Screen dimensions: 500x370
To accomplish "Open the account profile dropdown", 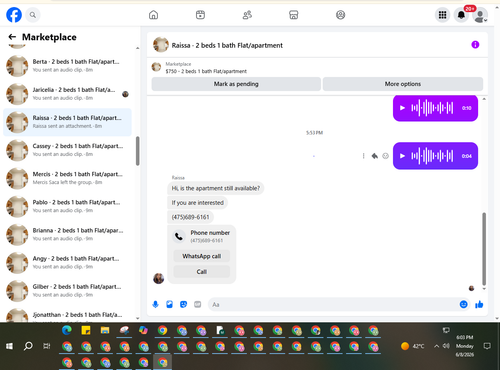I will [x=480, y=15].
